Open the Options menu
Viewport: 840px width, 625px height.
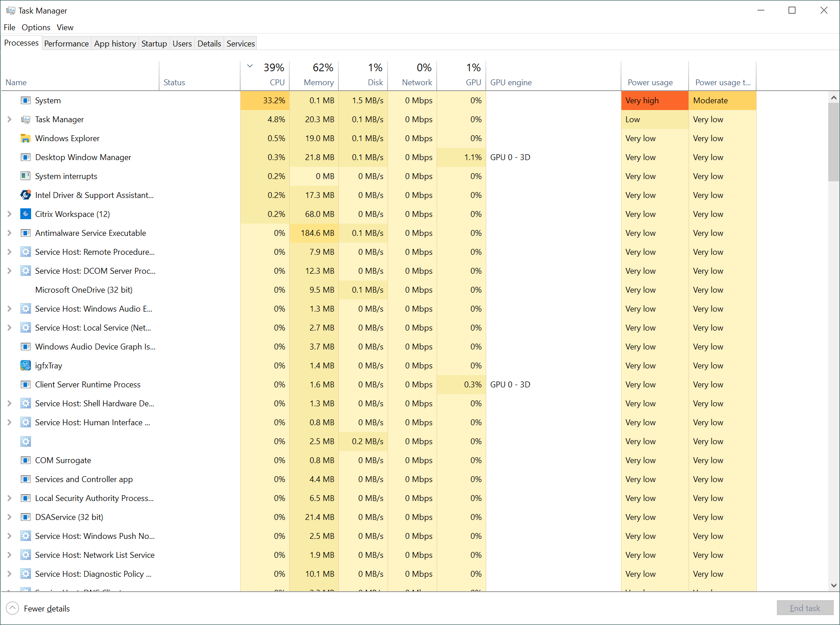pos(36,28)
